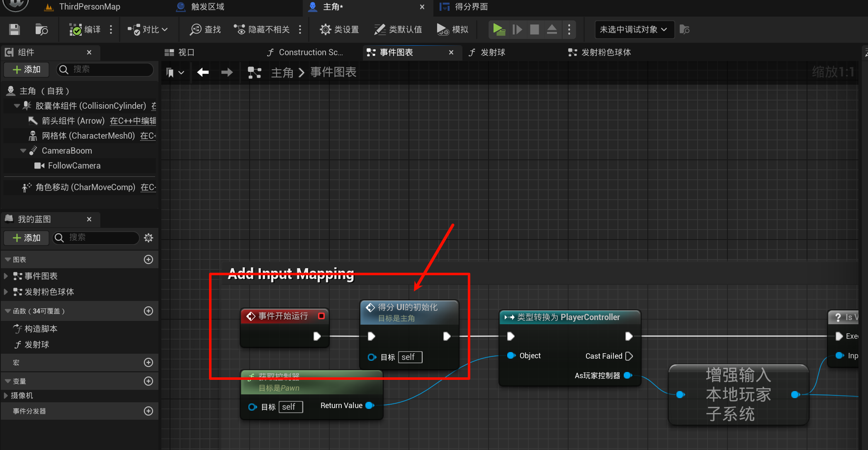Image resolution: width=868 pixels, height=450 pixels.
Task: Switch to the 发射球 function tab
Action: coord(488,52)
